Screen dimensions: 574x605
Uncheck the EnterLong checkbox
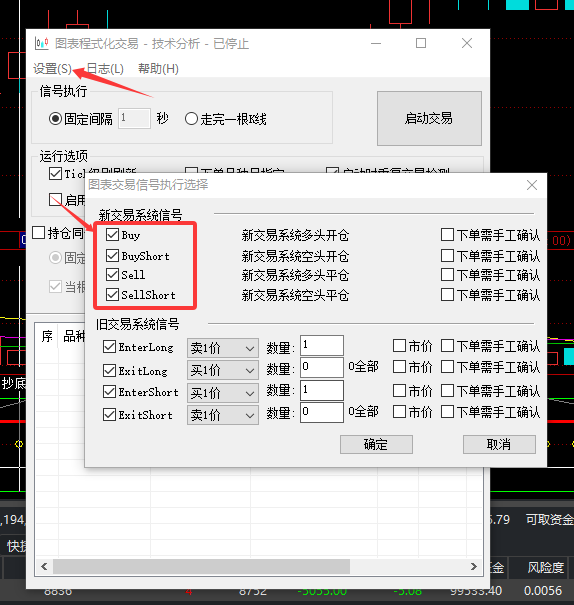(x=110, y=346)
